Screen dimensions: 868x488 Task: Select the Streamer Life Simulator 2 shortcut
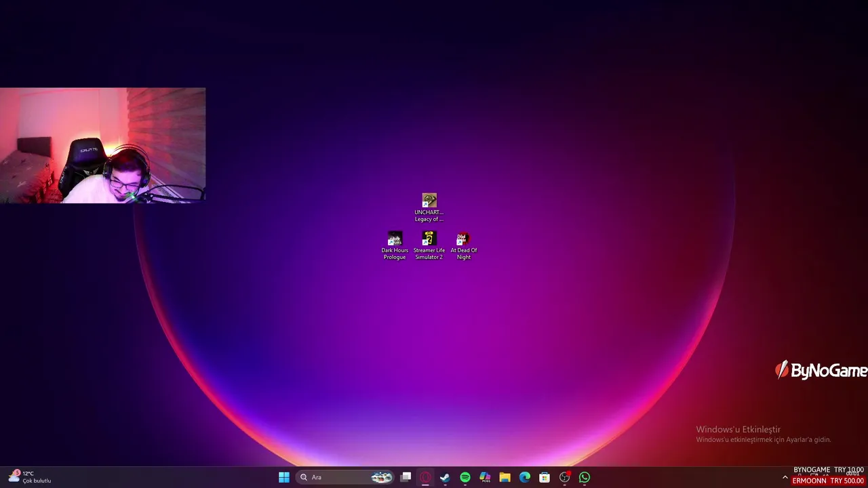click(x=429, y=245)
